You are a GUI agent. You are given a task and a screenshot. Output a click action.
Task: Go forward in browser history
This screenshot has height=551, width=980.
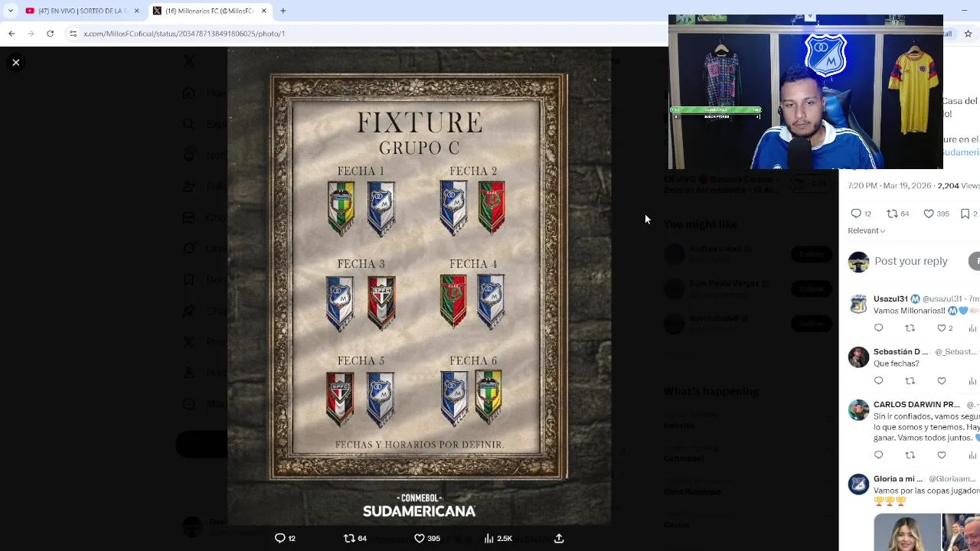point(31,34)
